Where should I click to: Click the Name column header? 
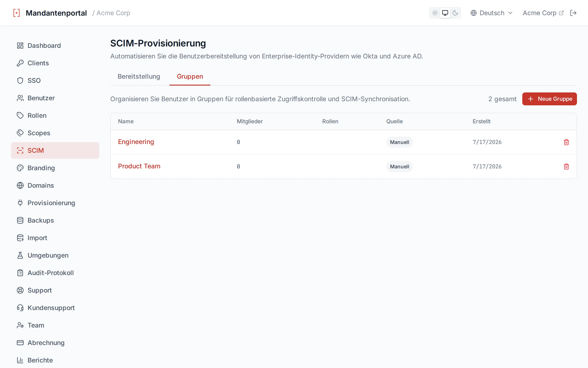[x=126, y=121]
